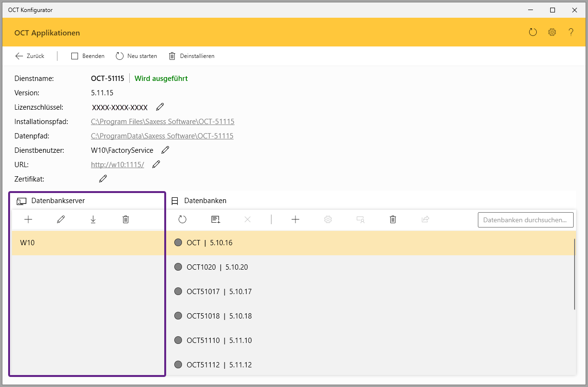Viewport: 588px width, 387px height.
Task: Refresh the Datenbanken list
Action: [182, 219]
